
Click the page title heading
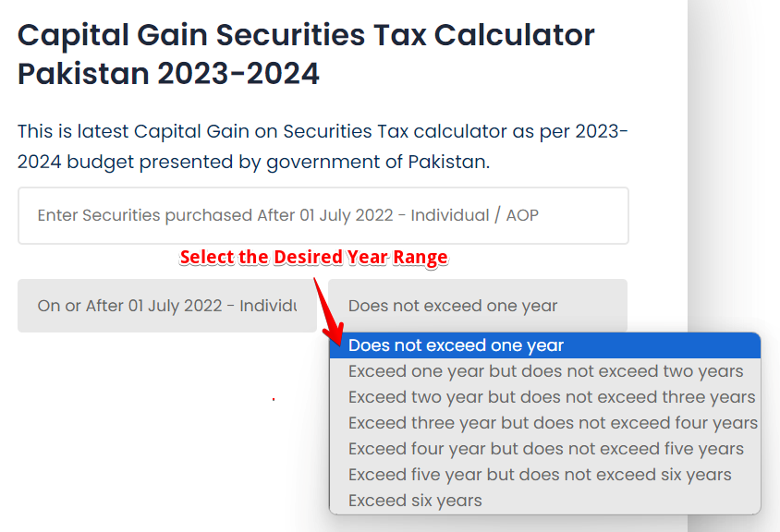coord(305,53)
